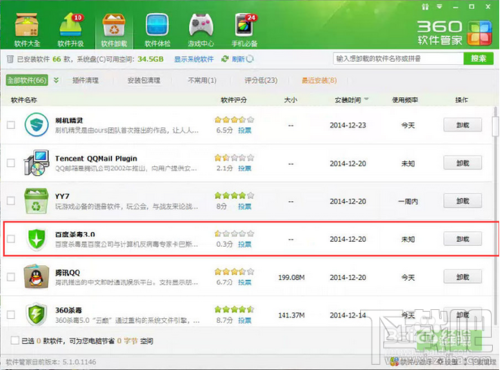Click the 199.08M size of 腾讯QQ
The image size is (500, 370).
(291, 277)
